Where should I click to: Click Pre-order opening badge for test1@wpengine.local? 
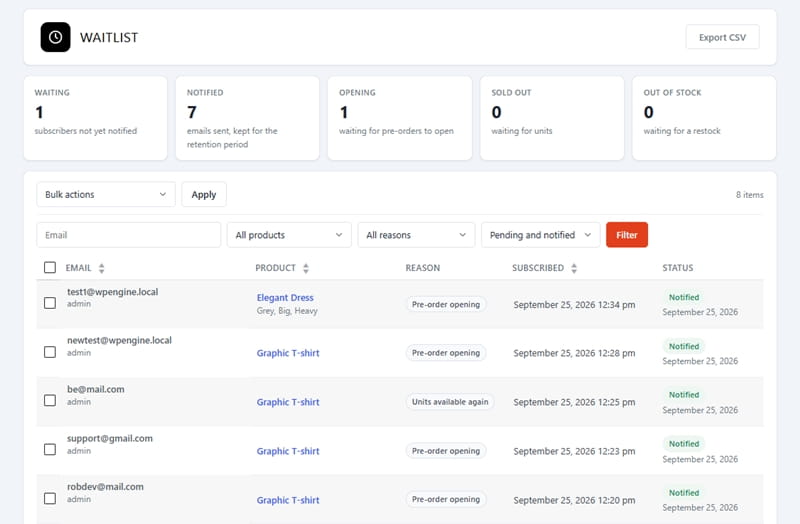coord(446,304)
